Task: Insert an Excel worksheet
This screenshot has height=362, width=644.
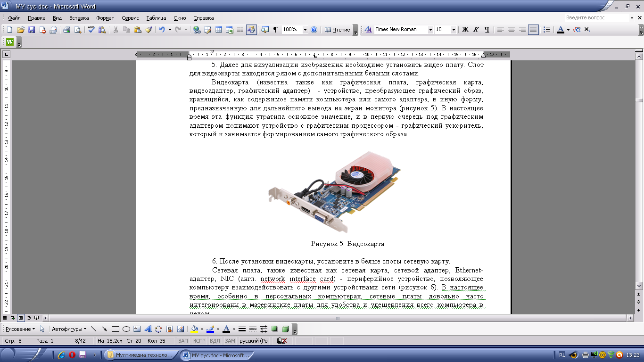Action: point(230,30)
